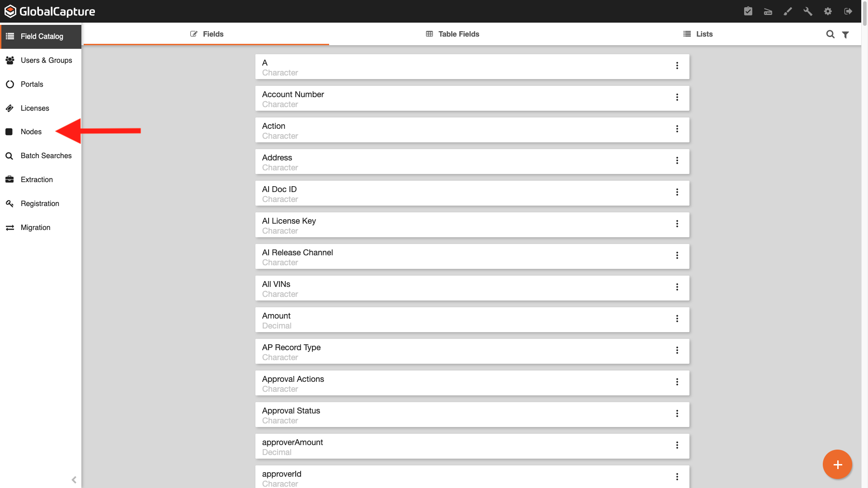Switch to the Table Fields tab
The width and height of the screenshot is (868, 488).
453,34
